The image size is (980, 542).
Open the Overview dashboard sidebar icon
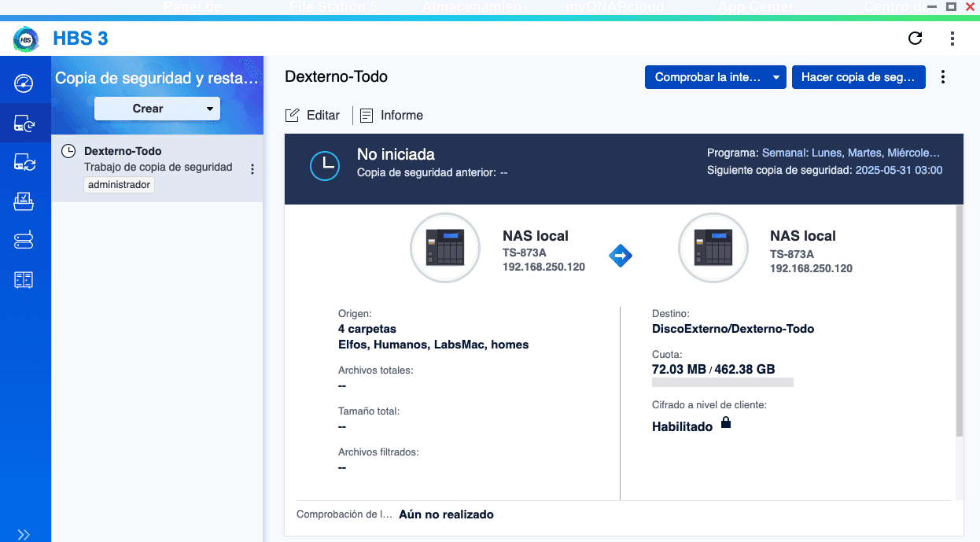point(24,83)
